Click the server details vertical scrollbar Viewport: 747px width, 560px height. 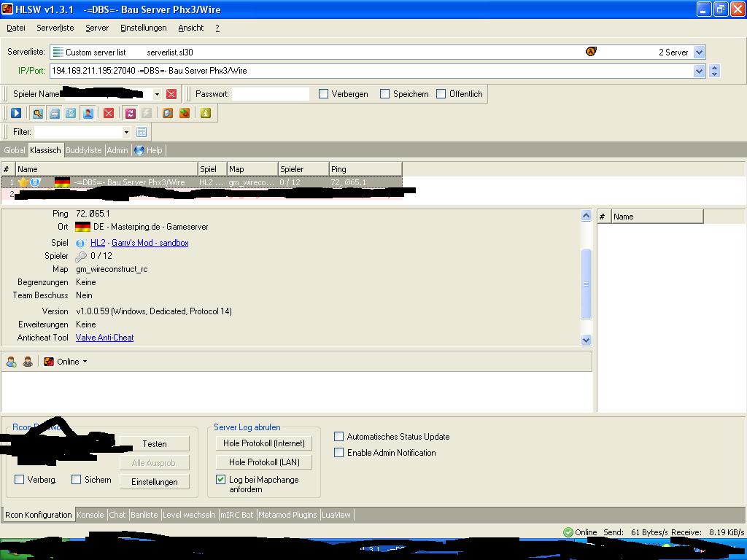[x=586, y=283]
